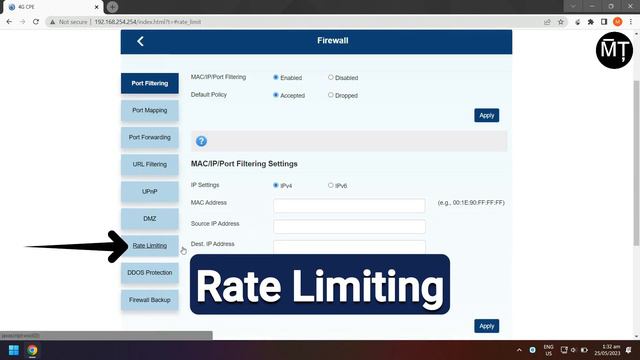Click the browser address bar URL
The width and height of the screenshot is (640, 360).
pos(148,22)
